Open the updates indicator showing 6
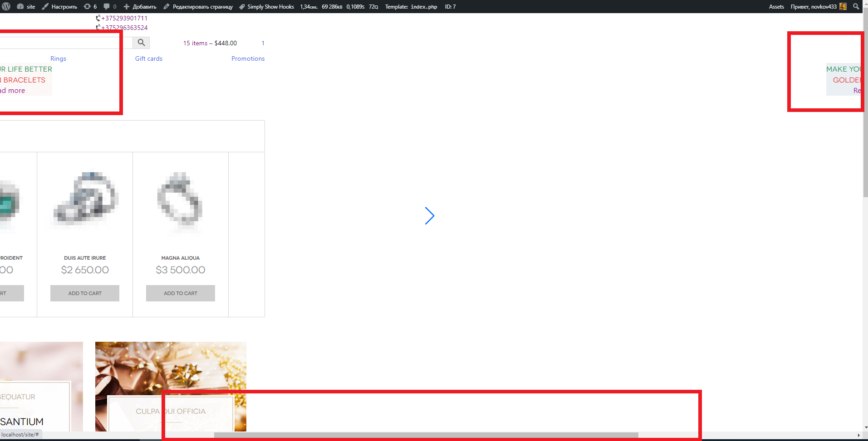This screenshot has height=441, width=868. tap(90, 6)
